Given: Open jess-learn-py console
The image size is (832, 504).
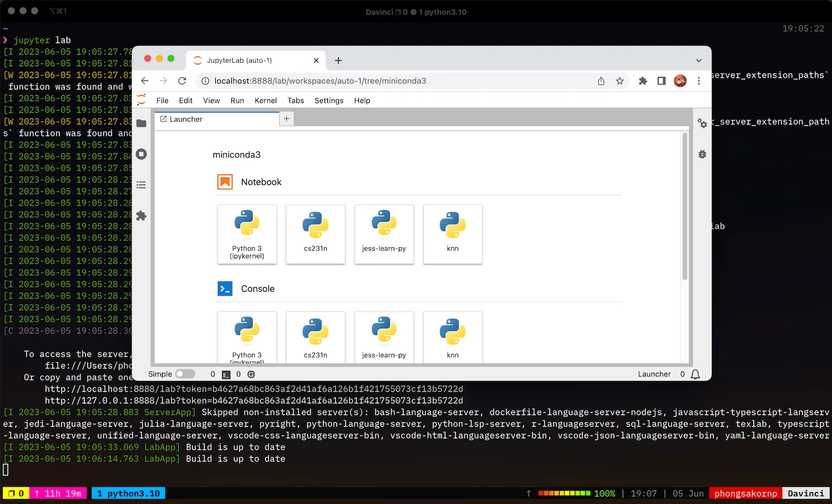Looking at the screenshot, I should pyautogui.click(x=384, y=338).
